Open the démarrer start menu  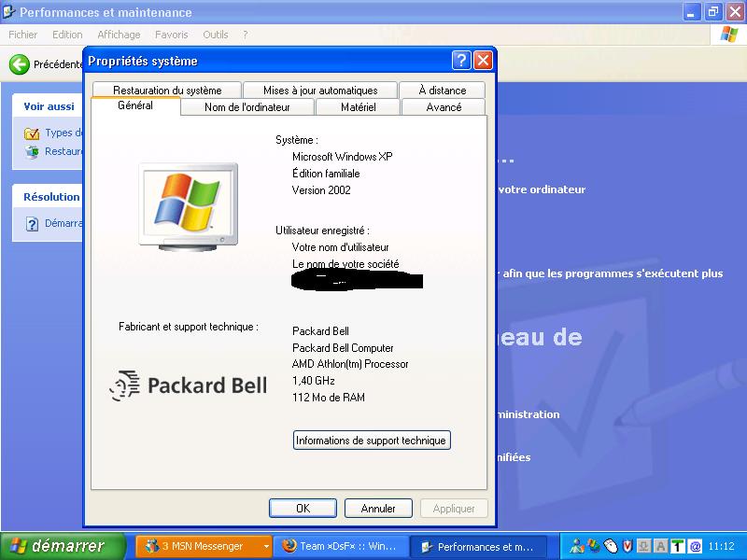pos(63,546)
